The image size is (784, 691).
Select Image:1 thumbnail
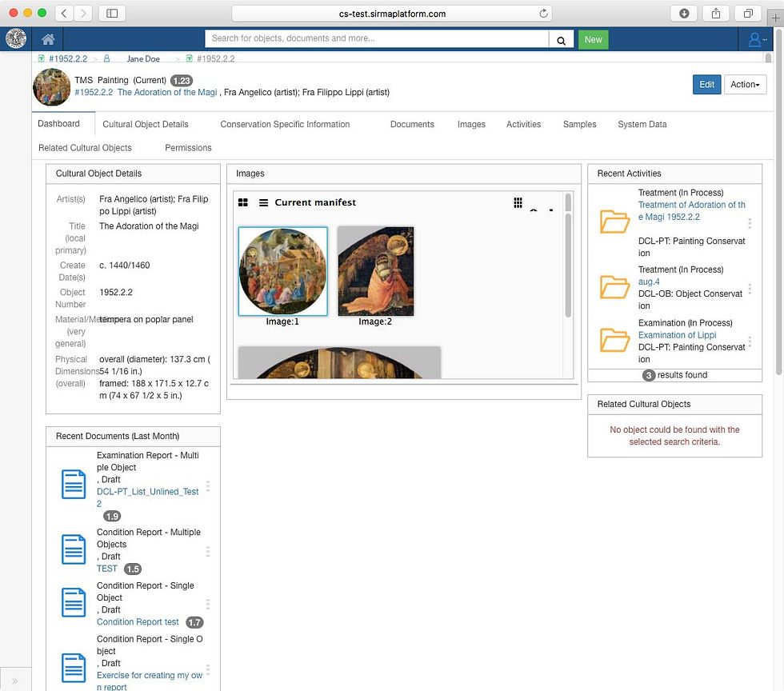283,271
